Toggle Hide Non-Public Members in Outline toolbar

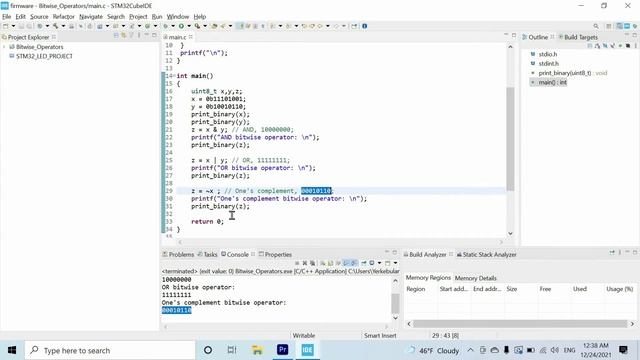click(620, 46)
